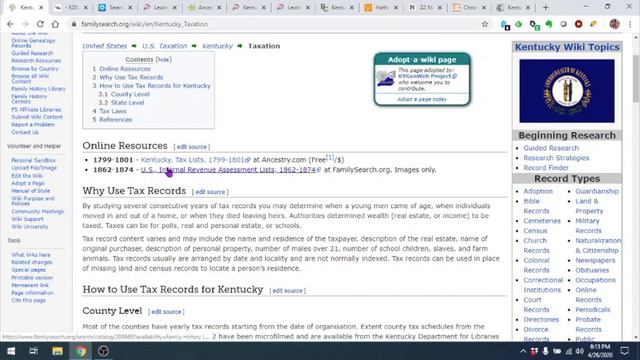Switch to the 22 M tab

(x=426, y=7)
